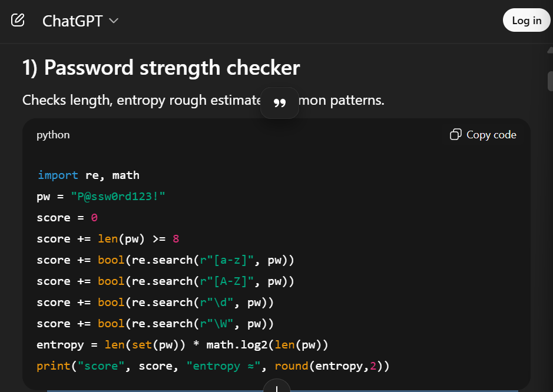The height and width of the screenshot is (392, 553).
Task: Open the ChatGPT model selector
Action: tap(72, 21)
